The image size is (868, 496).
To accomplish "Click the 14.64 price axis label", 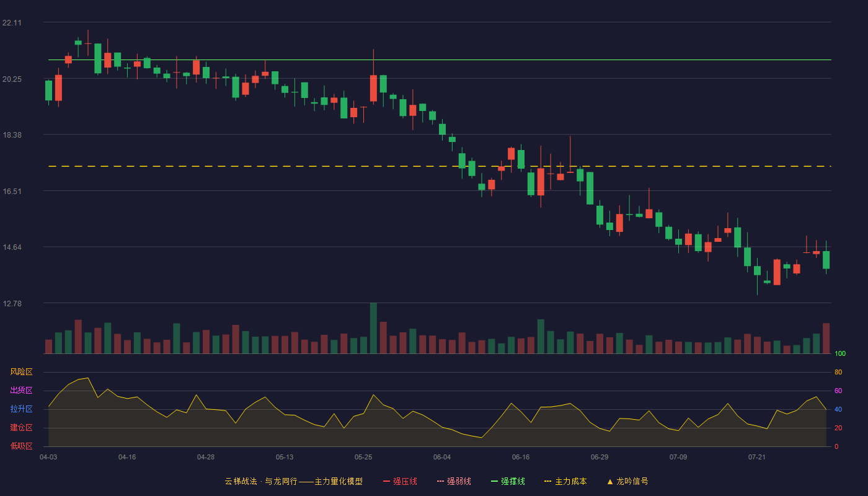I will coord(12,247).
